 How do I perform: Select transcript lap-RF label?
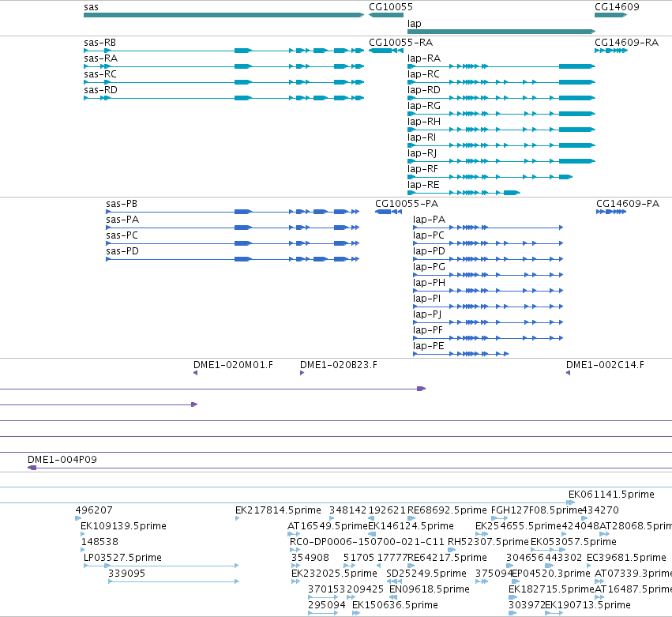[x=423, y=169]
